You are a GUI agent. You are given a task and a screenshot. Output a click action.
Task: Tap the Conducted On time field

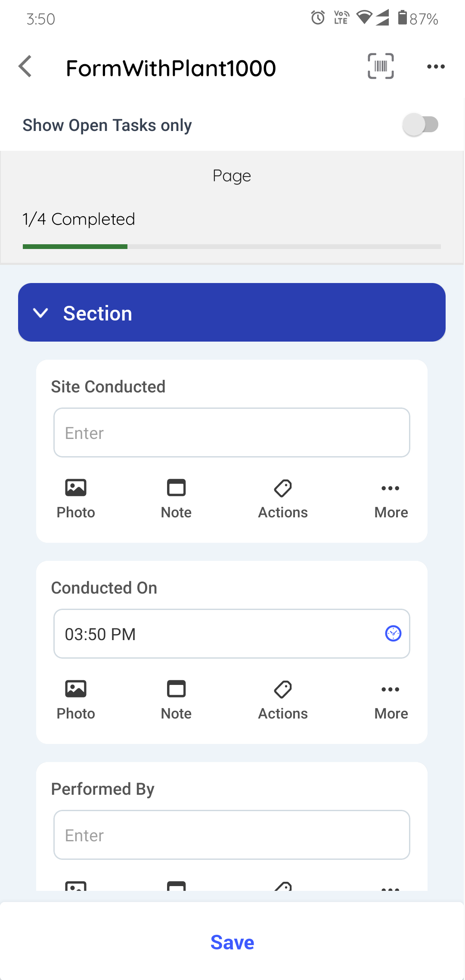215,634
